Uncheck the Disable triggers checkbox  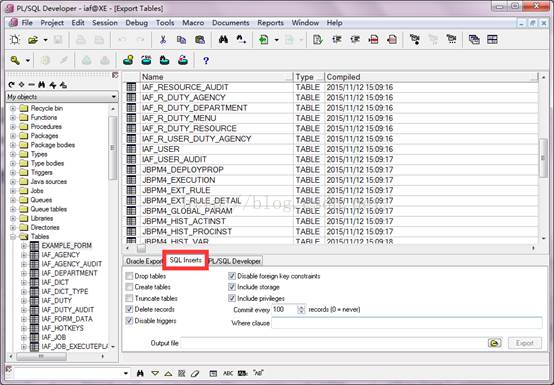129,321
